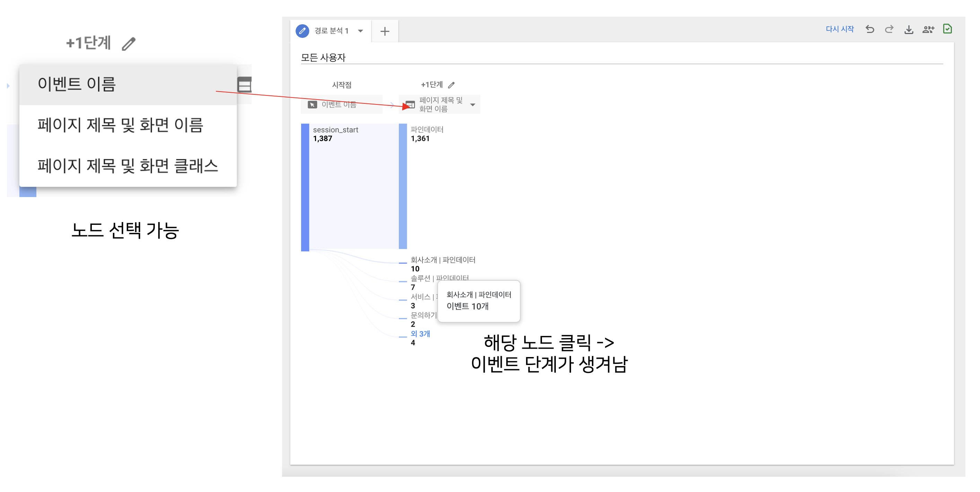The height and width of the screenshot is (492, 980).
Task: Click the session_start node bar
Action: point(305,187)
